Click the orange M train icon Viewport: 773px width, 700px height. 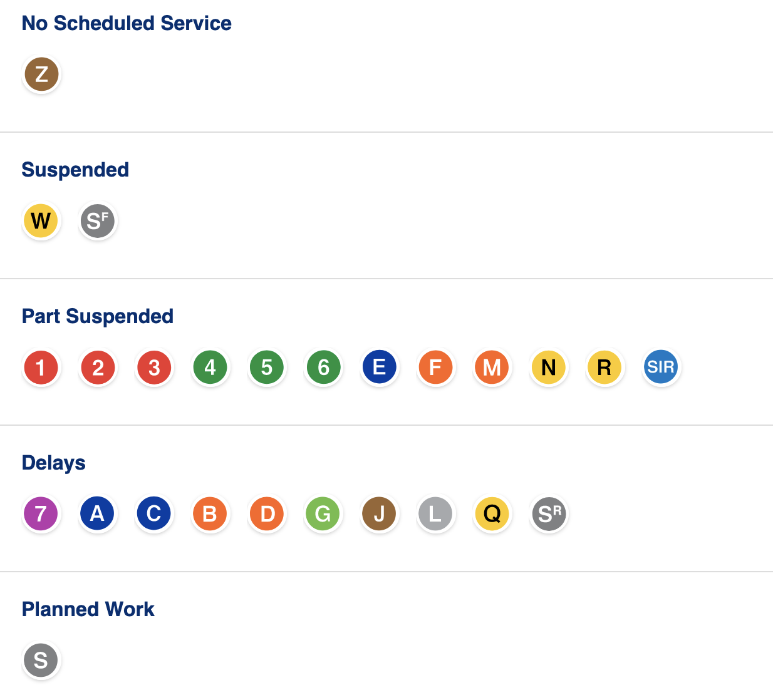coord(492,367)
